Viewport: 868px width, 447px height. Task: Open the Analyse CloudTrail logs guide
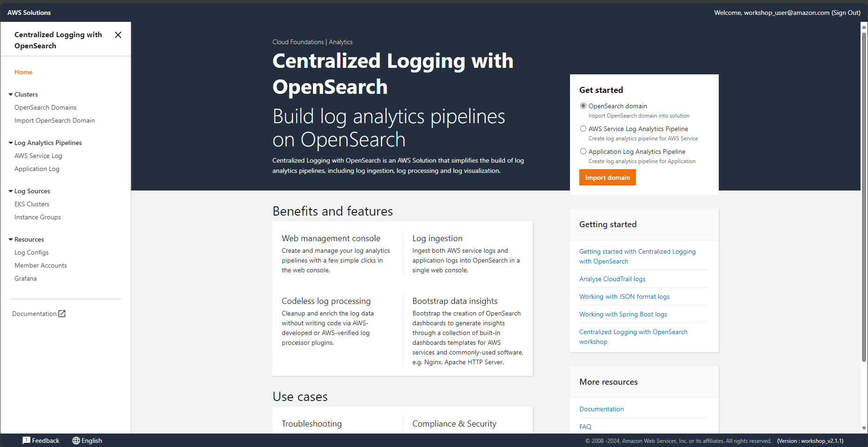pyautogui.click(x=612, y=279)
